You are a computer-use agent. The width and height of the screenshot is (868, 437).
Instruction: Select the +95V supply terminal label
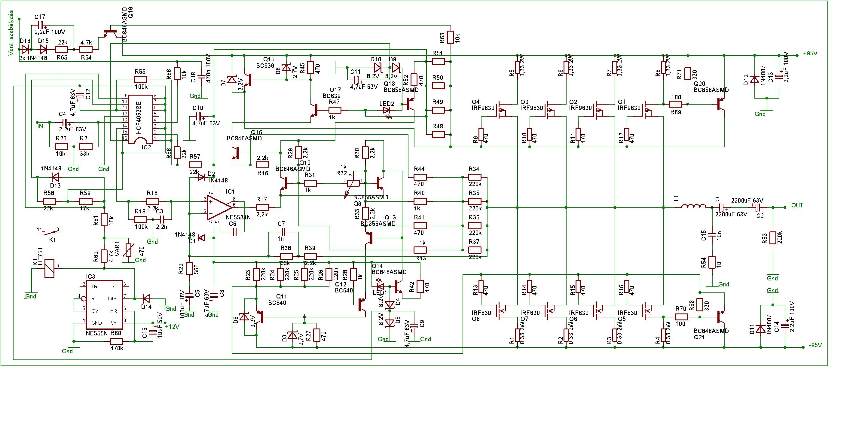pos(810,53)
